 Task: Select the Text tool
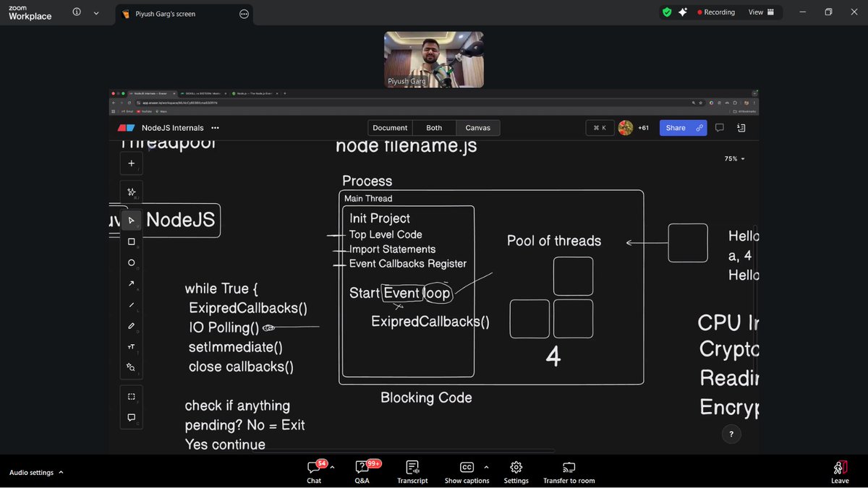click(x=131, y=346)
